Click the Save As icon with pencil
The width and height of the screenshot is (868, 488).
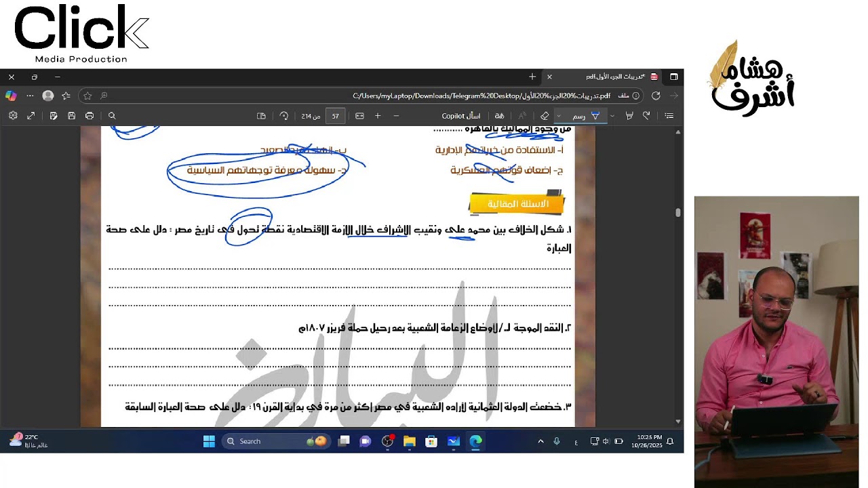click(x=54, y=116)
